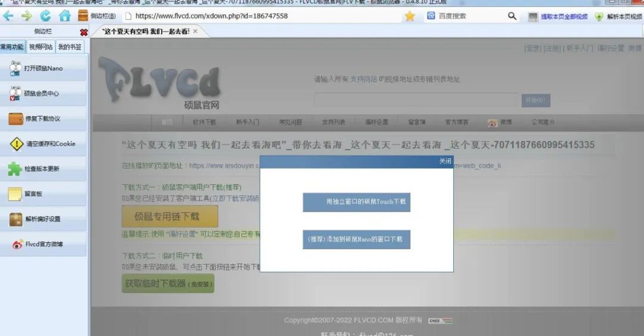Click 提取本页全部视频 toolbar button

click(x=558, y=17)
